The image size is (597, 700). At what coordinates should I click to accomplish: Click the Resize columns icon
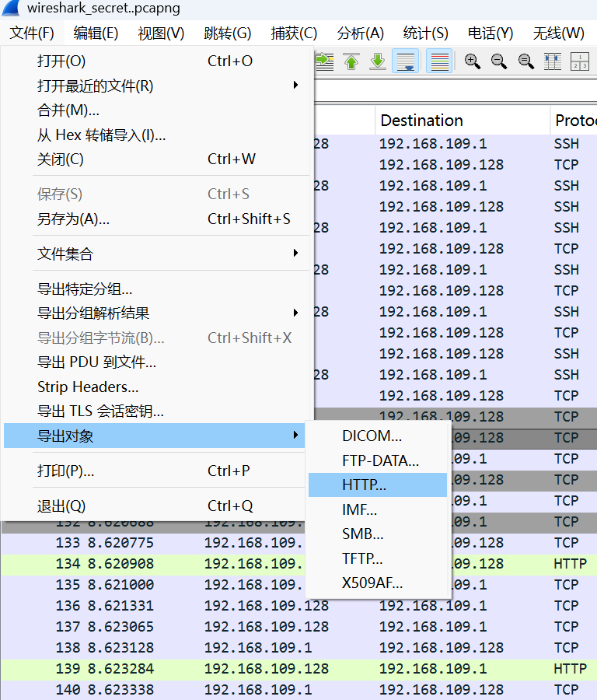553,61
